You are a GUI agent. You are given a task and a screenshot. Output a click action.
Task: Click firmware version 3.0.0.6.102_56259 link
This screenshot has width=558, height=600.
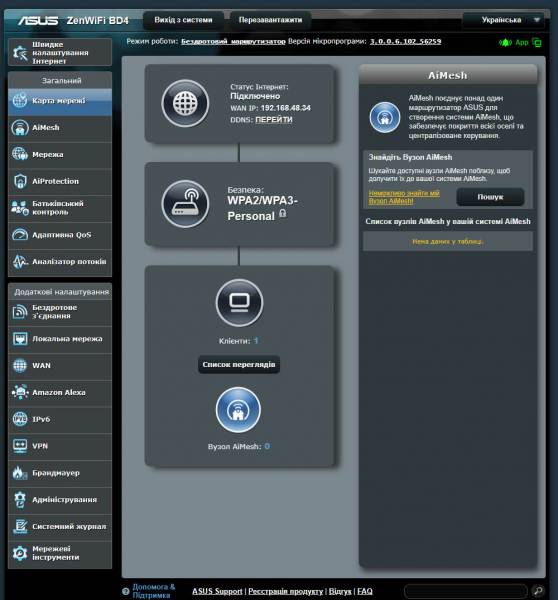(x=405, y=41)
